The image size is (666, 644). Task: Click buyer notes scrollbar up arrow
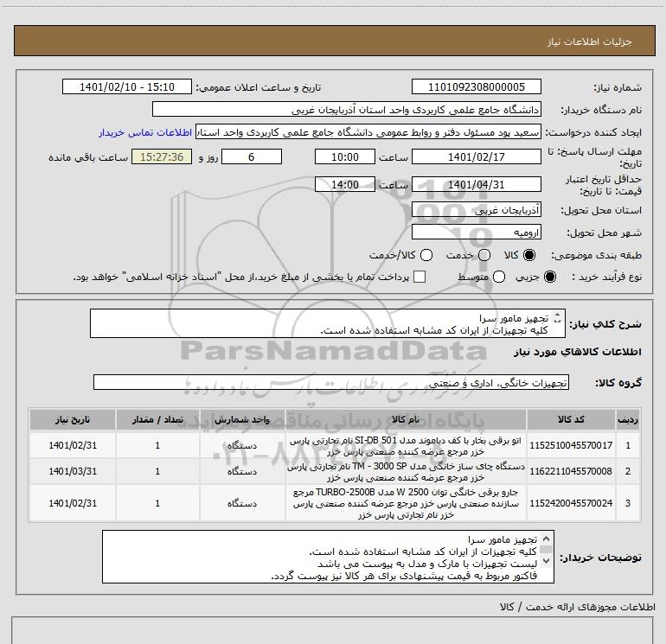point(547,539)
